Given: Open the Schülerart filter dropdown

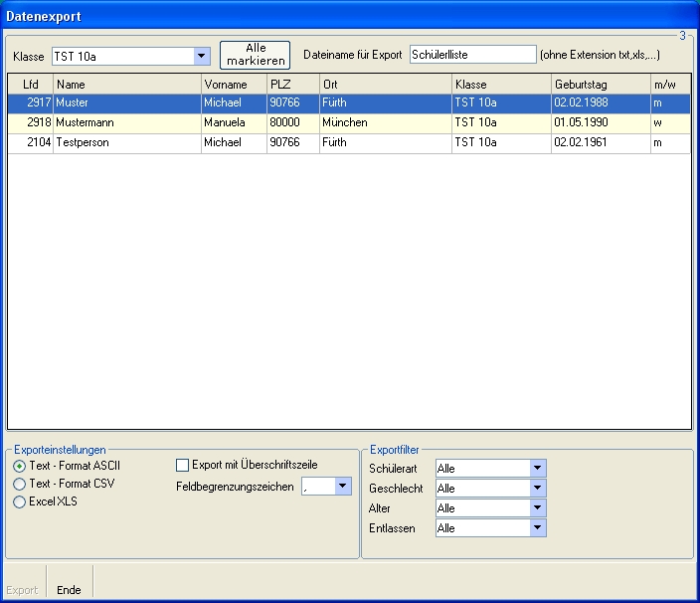Looking at the screenshot, I should tap(538, 469).
